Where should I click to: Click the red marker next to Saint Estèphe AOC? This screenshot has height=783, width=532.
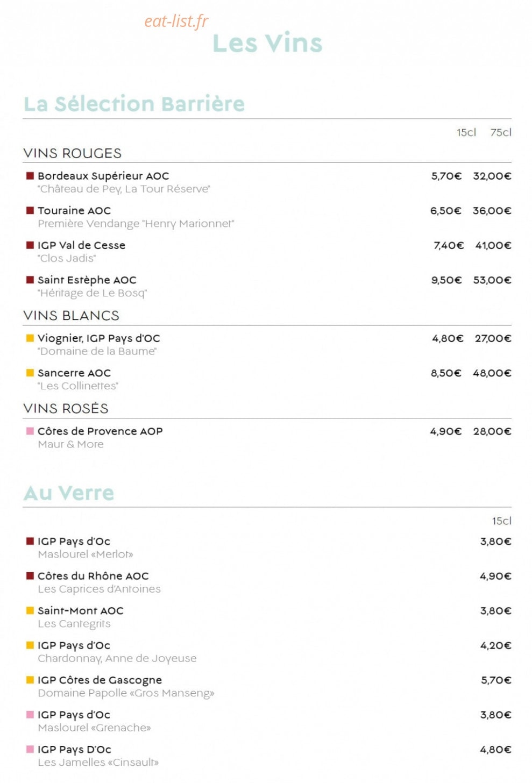(30, 280)
